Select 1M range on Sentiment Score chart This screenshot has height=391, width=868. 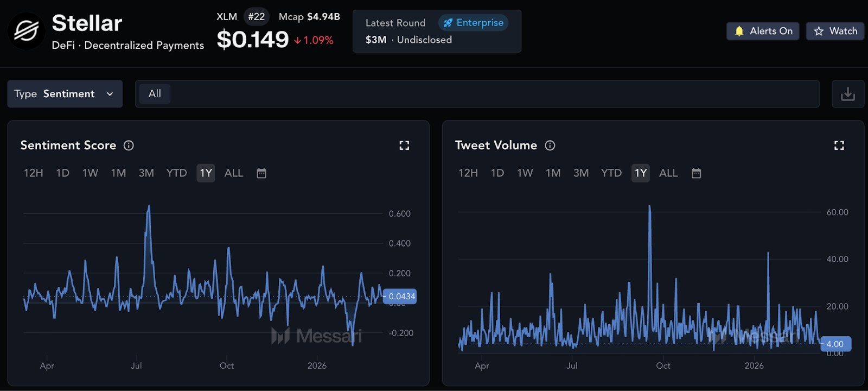pyautogui.click(x=118, y=173)
